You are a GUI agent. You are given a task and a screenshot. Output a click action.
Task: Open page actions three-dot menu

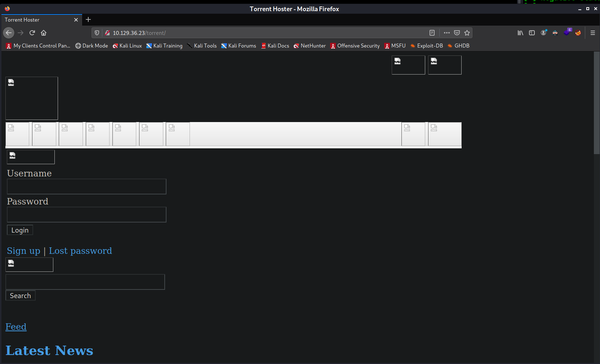pyautogui.click(x=447, y=33)
